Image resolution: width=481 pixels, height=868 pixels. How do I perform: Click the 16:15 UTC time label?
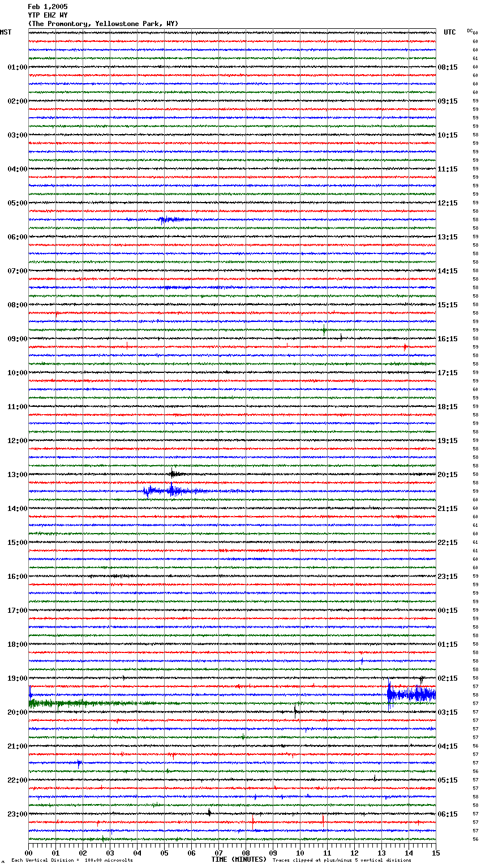448,339
